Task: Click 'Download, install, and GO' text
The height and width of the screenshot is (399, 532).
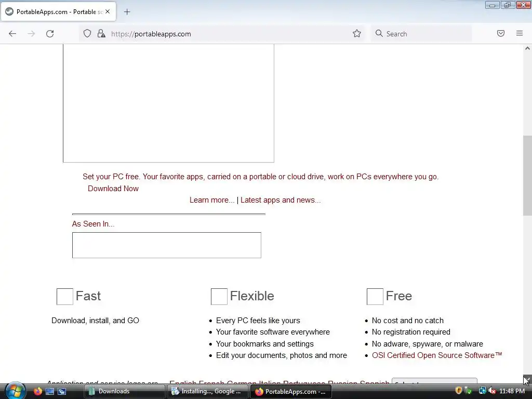Action: 96,321
